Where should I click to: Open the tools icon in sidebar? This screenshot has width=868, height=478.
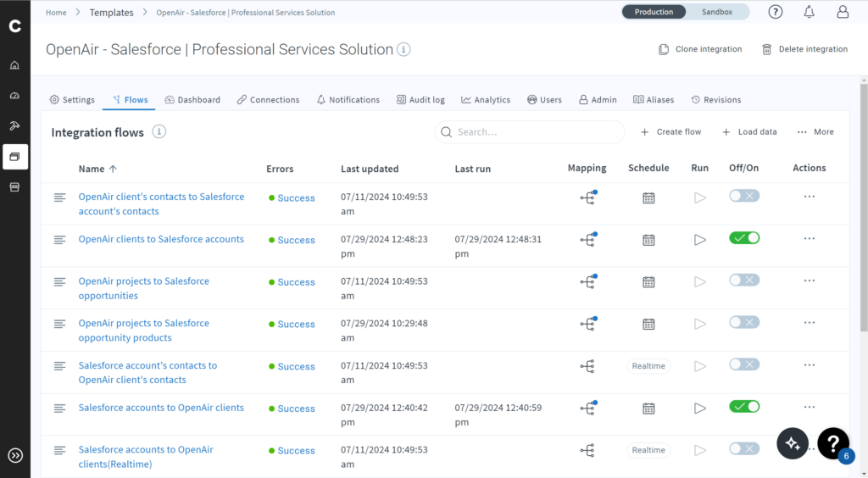tap(15, 126)
